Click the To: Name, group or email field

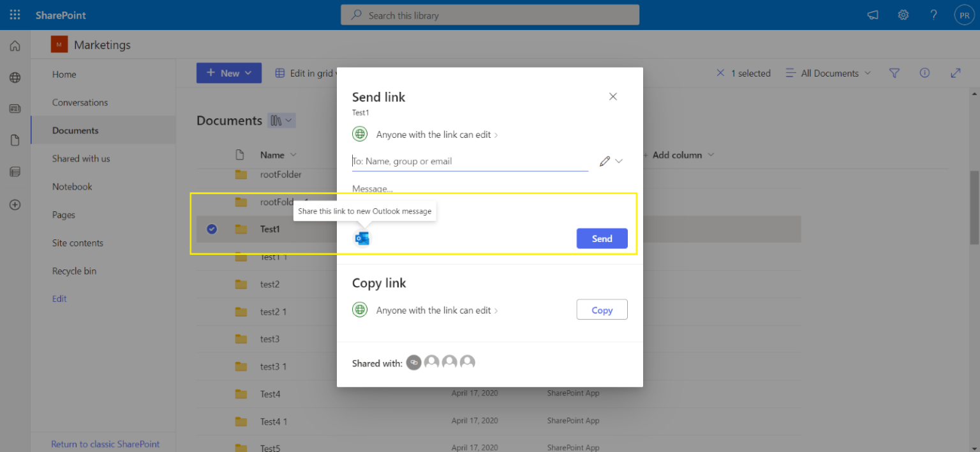(470, 161)
